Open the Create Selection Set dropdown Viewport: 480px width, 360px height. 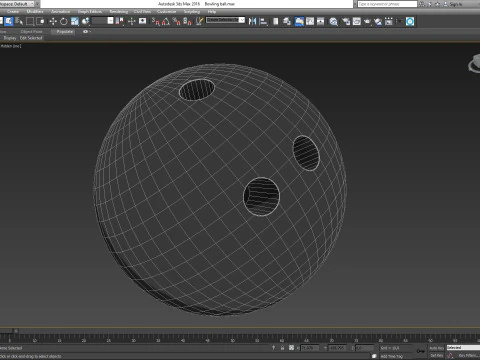click(225, 20)
